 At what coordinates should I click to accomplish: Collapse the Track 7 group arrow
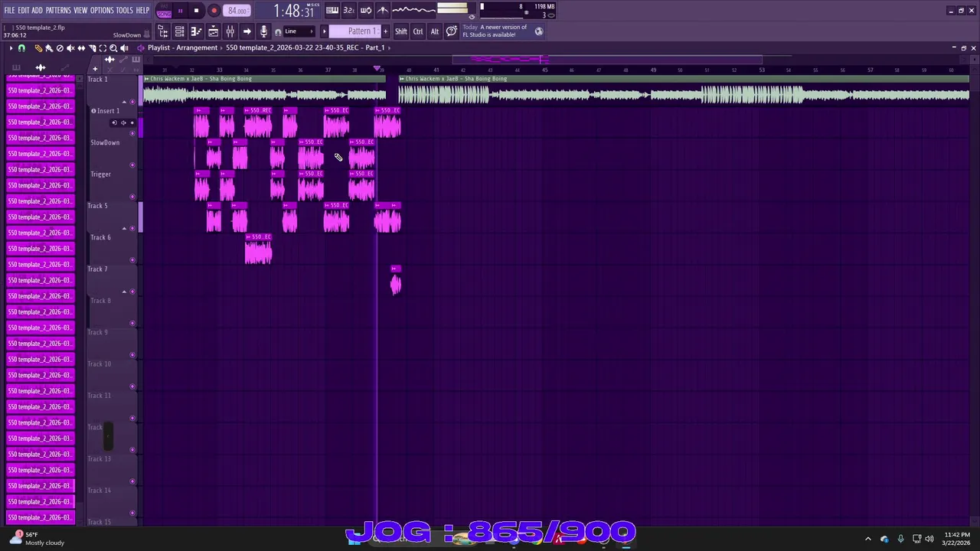point(124,291)
